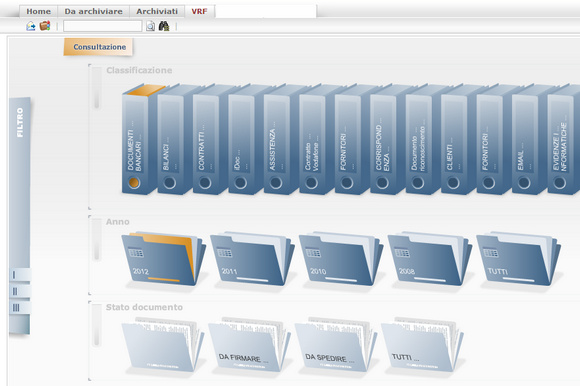Select the DA FIRMARE folder
This screenshot has height=386, width=580.
[249, 345]
